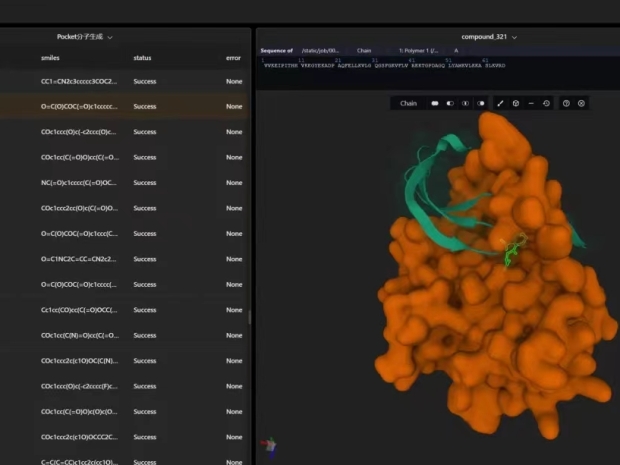
Task: Click the status column header
Action: [x=142, y=58]
